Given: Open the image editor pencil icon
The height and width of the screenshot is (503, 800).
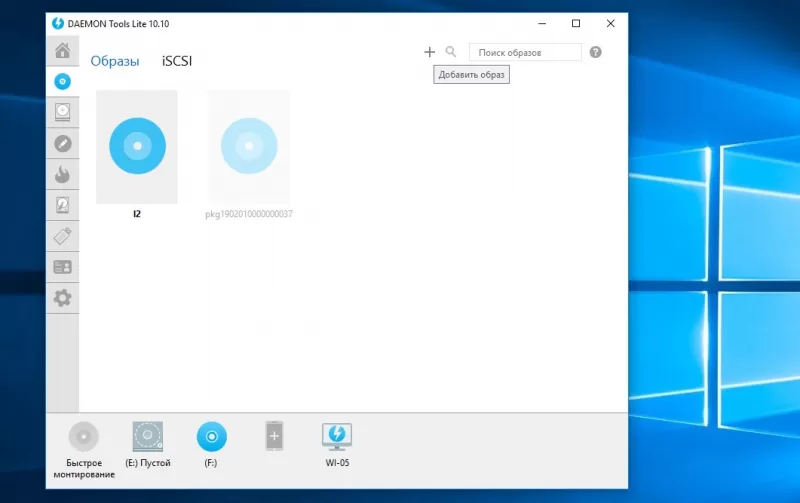Looking at the screenshot, I should click(63, 144).
